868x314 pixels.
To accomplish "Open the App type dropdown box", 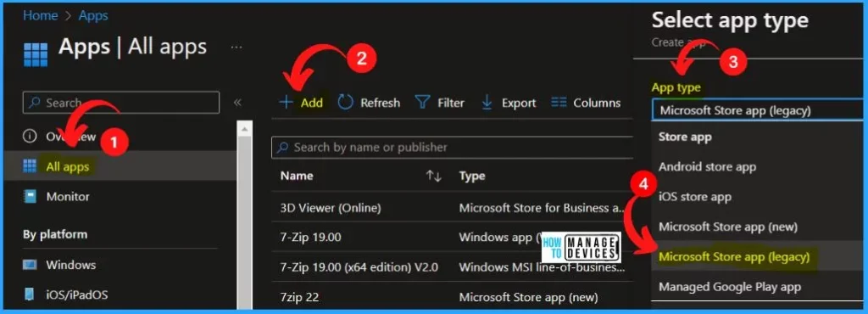I will (758, 111).
